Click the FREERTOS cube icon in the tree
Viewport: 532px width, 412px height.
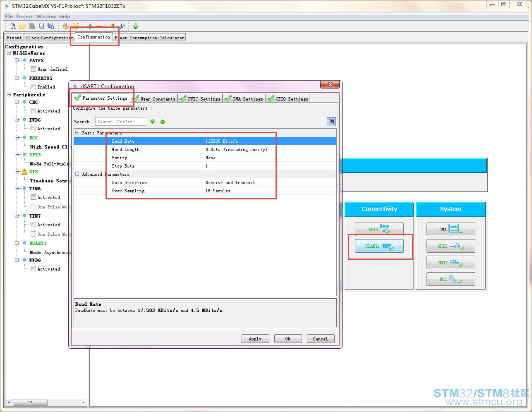24,78
